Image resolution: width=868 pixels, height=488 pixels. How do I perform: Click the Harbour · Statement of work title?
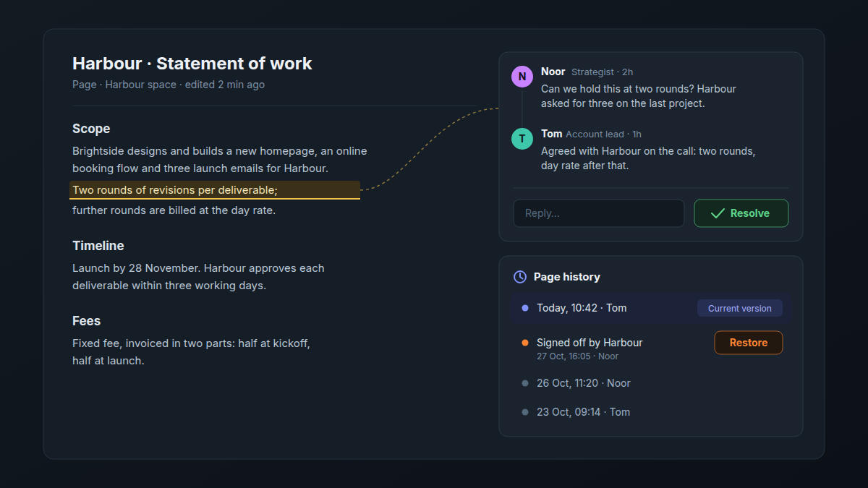tap(192, 64)
